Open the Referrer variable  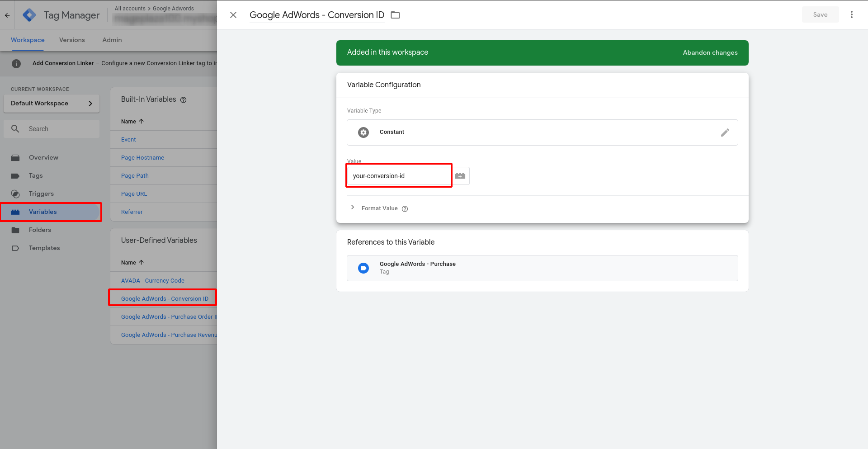pos(132,212)
